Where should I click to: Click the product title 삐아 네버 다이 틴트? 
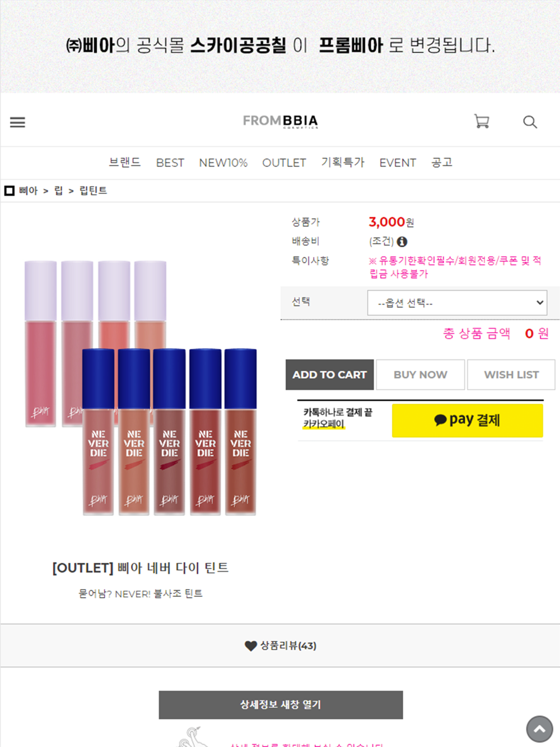141,568
